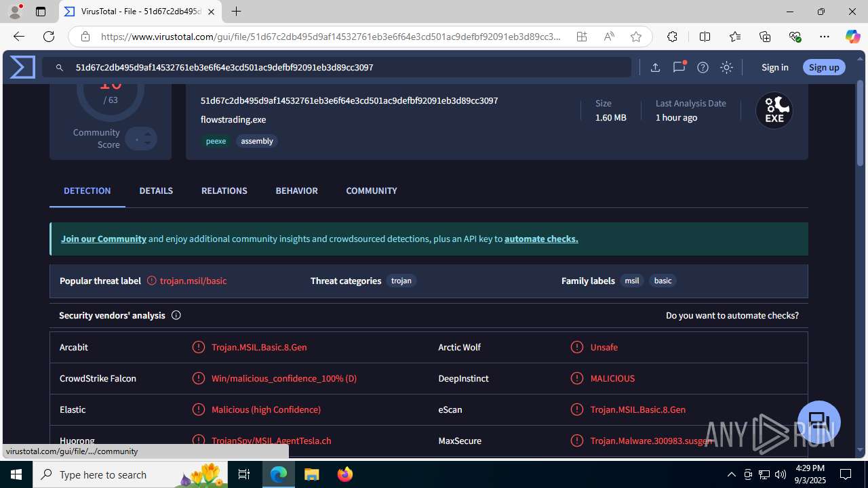Open the Copilot icon in Edge
Screen dimensions: 868x488
852,37
